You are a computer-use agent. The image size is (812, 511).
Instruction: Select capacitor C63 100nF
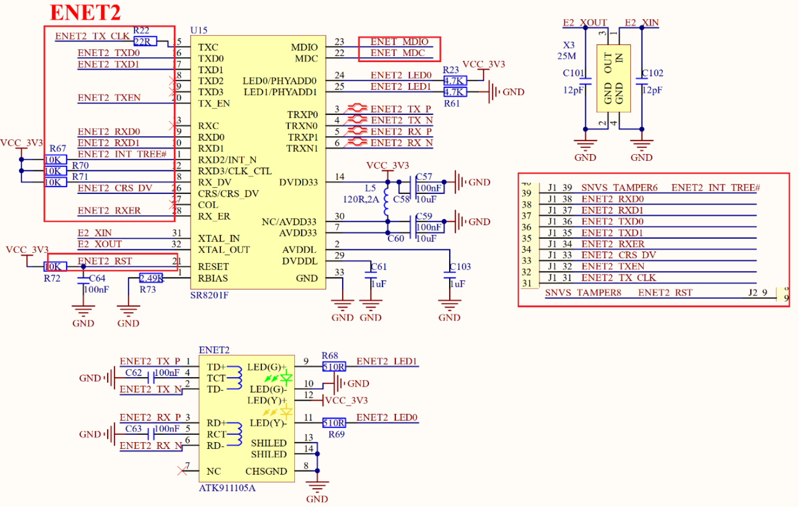click(150, 434)
